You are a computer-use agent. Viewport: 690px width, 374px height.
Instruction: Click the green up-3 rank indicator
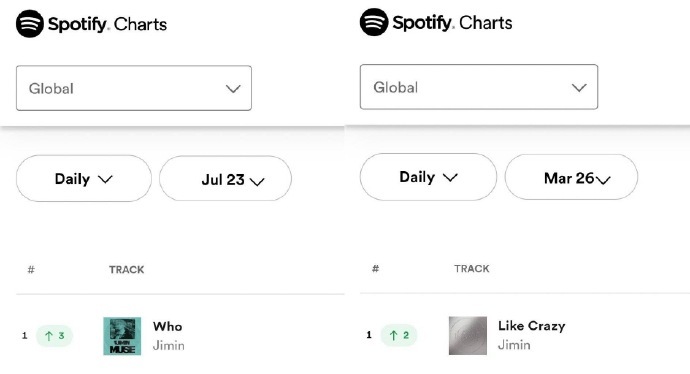(x=54, y=336)
